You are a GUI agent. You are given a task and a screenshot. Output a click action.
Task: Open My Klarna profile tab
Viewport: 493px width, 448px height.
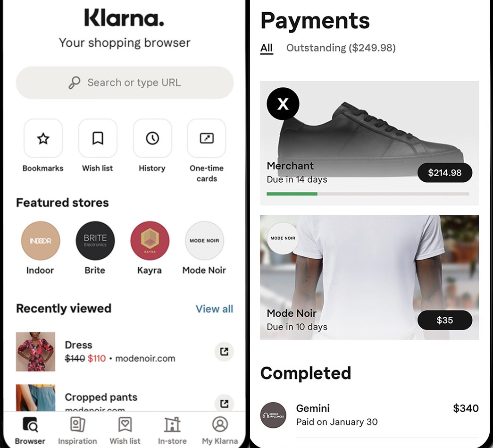click(220, 431)
